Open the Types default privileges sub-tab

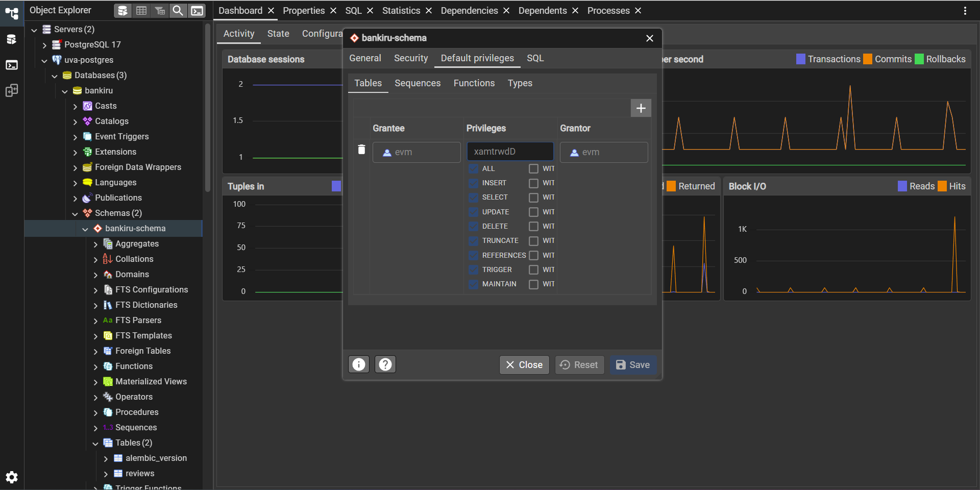(520, 83)
